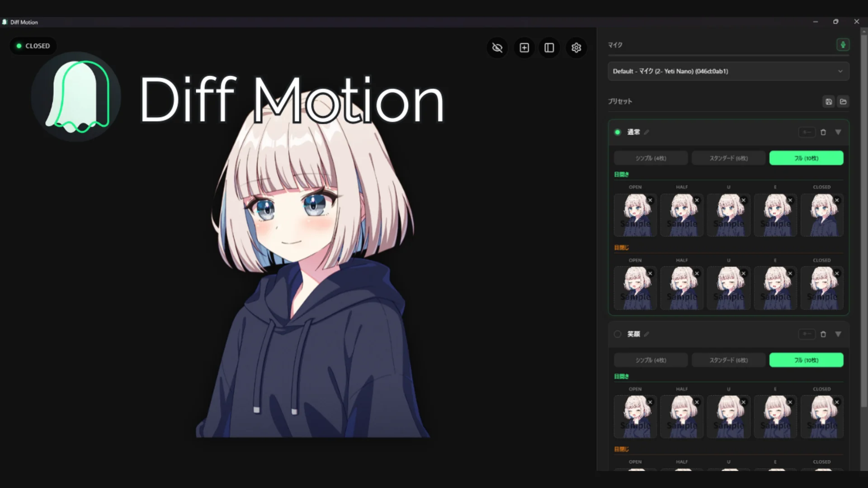Click the right panel vertical scrollbar
The height and width of the screenshot is (488, 868).
coord(864,221)
